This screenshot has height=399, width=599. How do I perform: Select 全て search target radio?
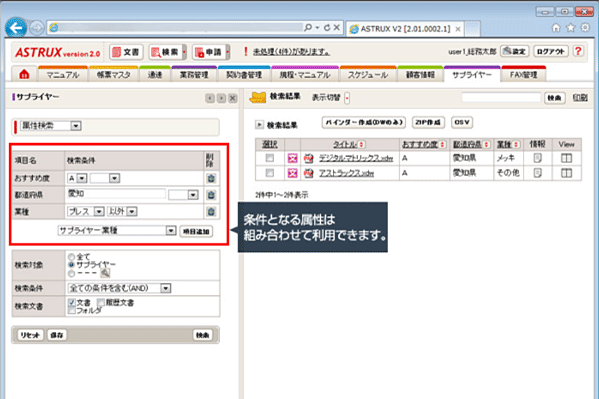point(71,257)
